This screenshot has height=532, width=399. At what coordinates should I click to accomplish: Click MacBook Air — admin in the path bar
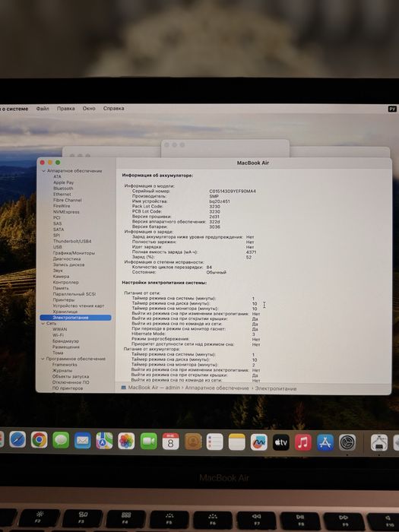154,388
